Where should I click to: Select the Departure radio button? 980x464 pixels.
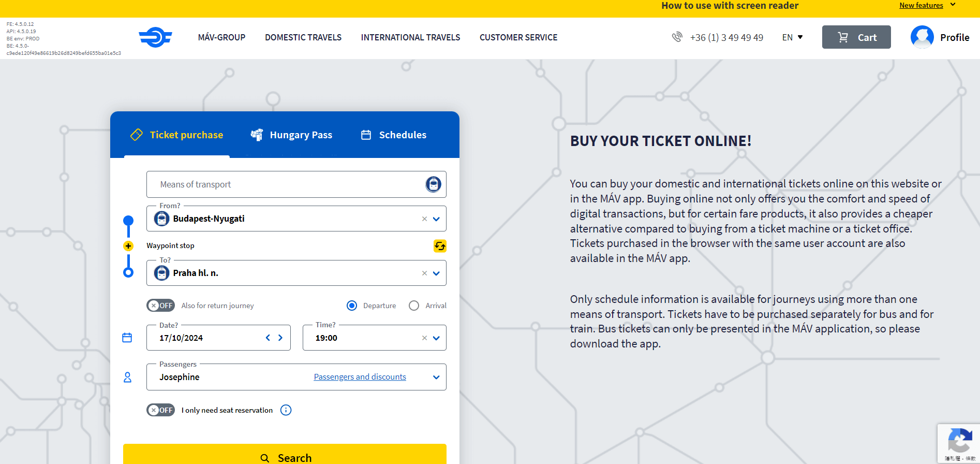click(352, 306)
